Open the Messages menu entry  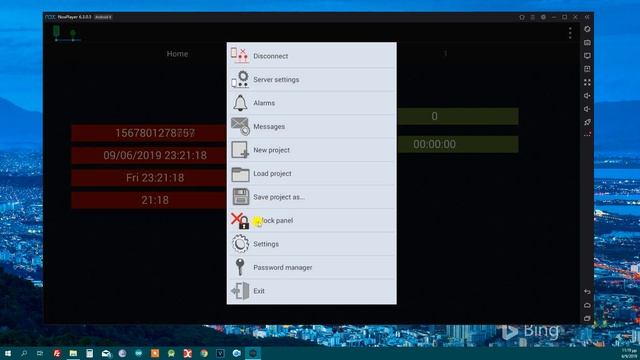tap(311, 127)
